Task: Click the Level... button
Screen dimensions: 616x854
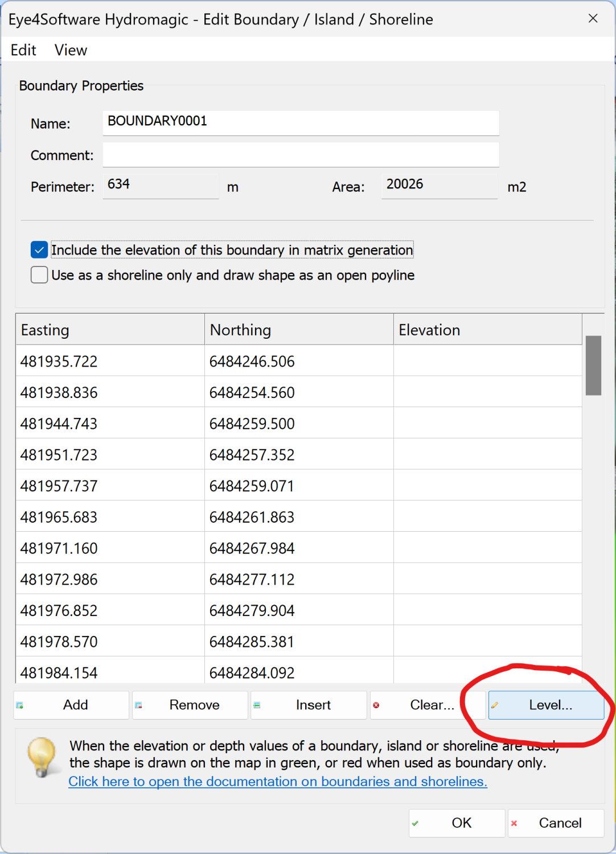Action: (x=547, y=705)
